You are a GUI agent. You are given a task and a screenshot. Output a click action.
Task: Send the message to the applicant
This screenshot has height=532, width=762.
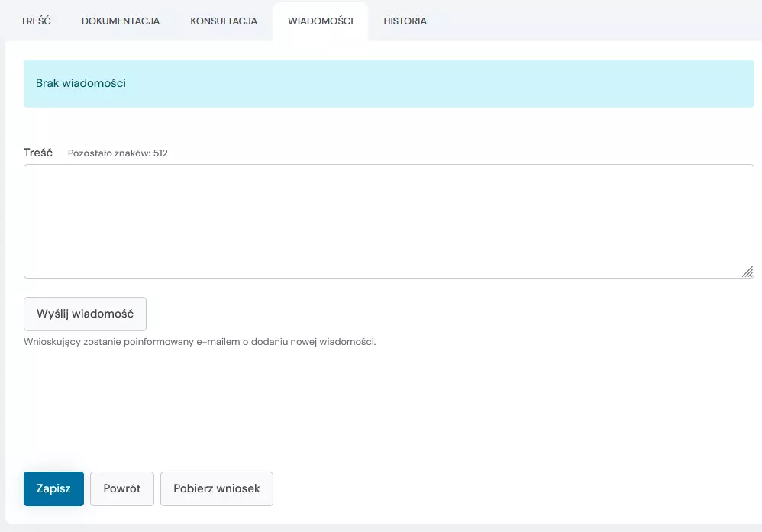85,314
